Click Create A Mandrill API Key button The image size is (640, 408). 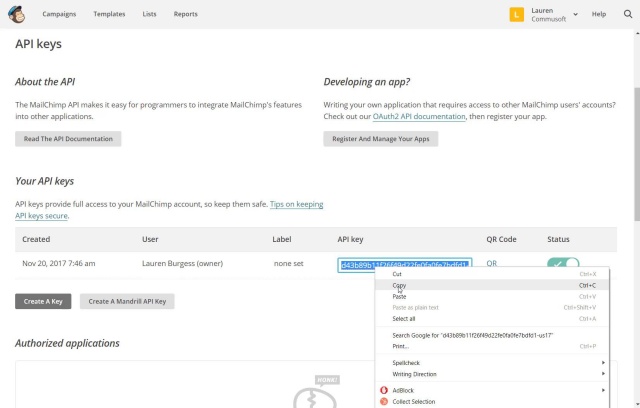click(127, 302)
